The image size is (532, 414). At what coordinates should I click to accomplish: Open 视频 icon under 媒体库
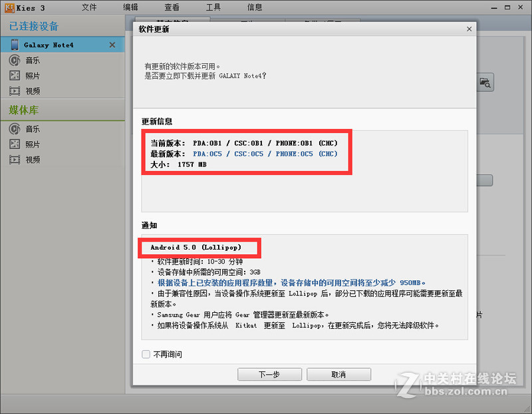14,160
